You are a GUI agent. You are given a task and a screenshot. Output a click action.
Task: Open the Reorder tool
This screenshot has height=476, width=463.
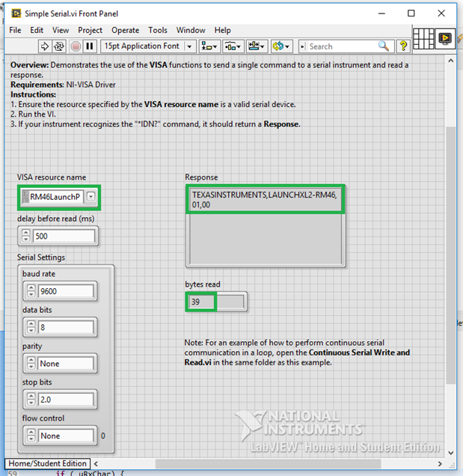tap(281, 46)
